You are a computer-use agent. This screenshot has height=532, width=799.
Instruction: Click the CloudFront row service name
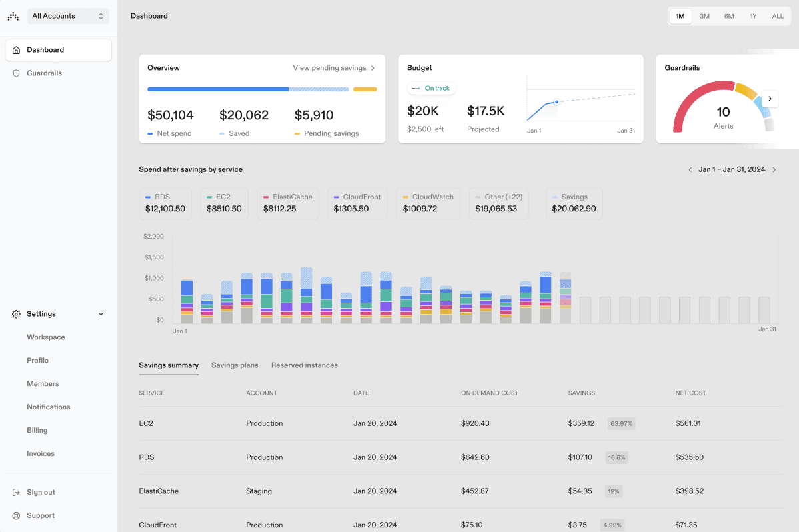click(158, 525)
